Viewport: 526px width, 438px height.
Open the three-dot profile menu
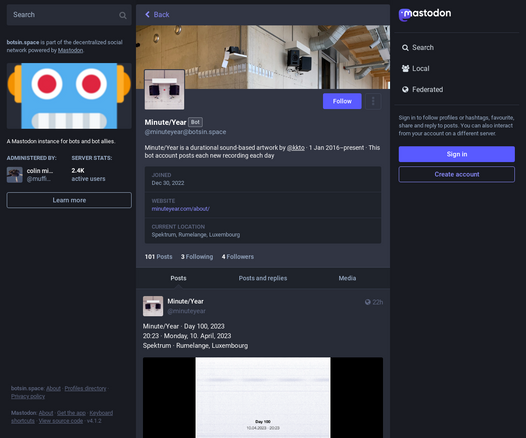[373, 101]
